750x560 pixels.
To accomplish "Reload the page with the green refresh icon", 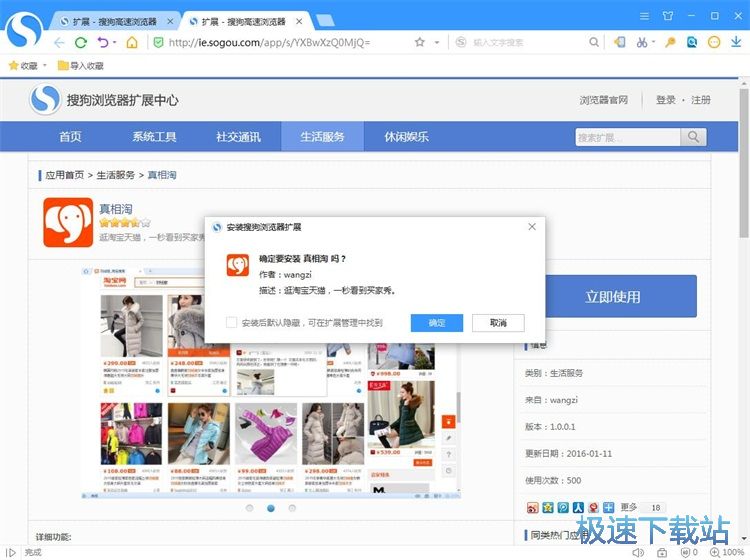I will tap(81, 43).
